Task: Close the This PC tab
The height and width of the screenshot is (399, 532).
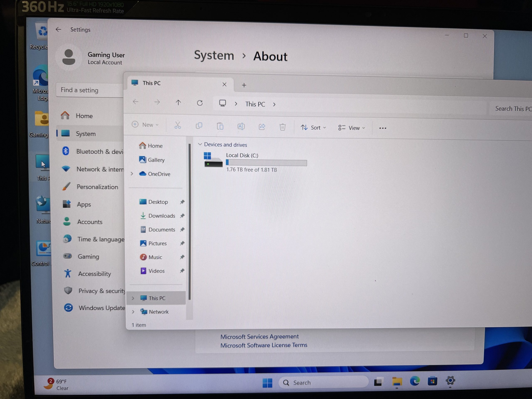Action: [224, 84]
